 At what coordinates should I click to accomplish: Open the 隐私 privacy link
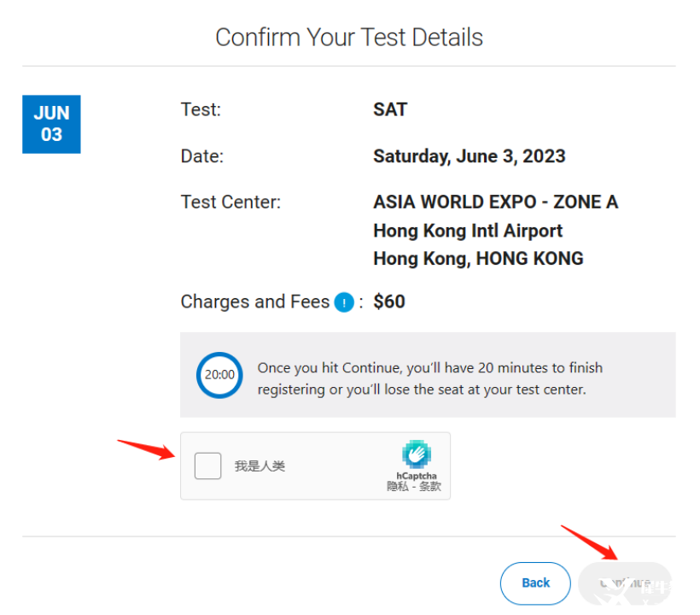click(397, 486)
